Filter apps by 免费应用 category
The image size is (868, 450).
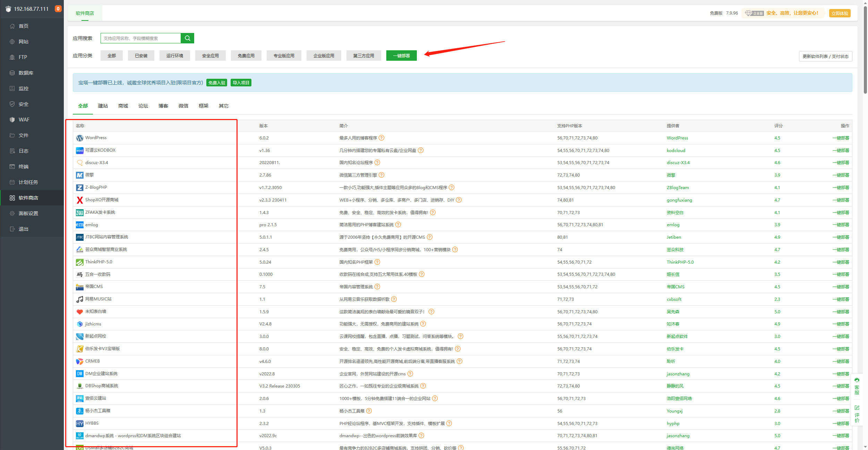[x=246, y=56]
